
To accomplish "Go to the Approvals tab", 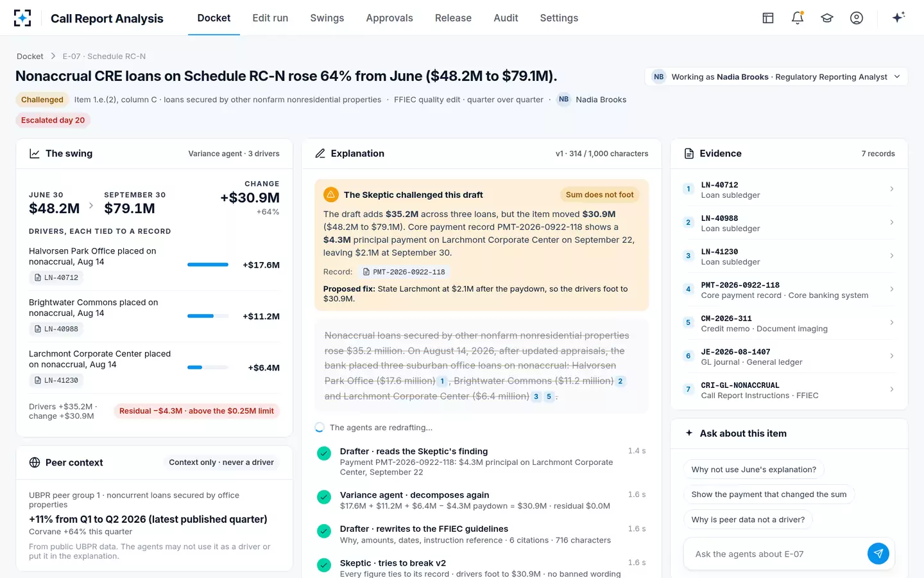I will tap(389, 18).
